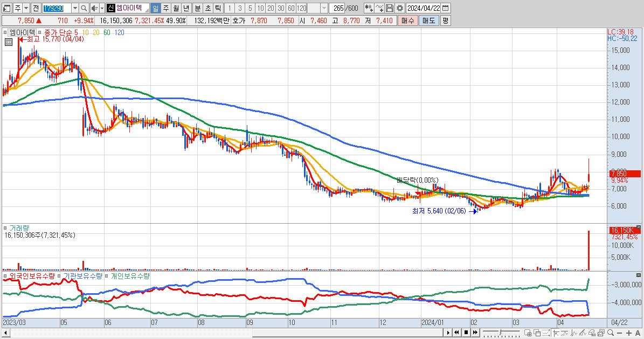
Task: Click the fast-forward button in replay controls
Action: tap(475, 333)
